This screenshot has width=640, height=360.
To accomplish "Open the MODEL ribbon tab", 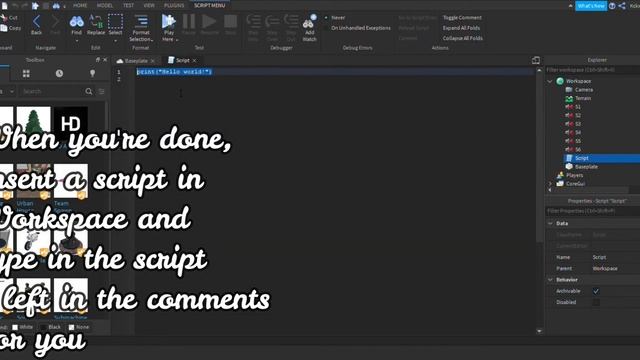I will [x=104, y=6].
